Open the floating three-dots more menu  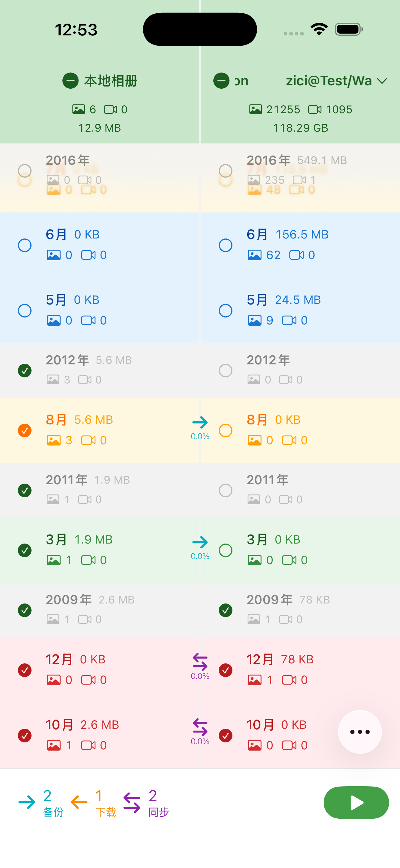point(359,732)
